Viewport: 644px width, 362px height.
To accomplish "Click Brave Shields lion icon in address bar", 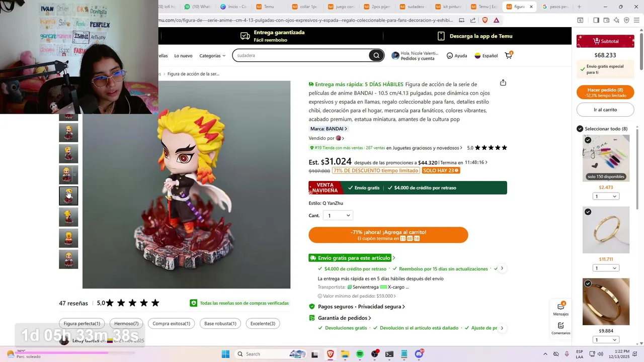I will [x=485, y=20].
